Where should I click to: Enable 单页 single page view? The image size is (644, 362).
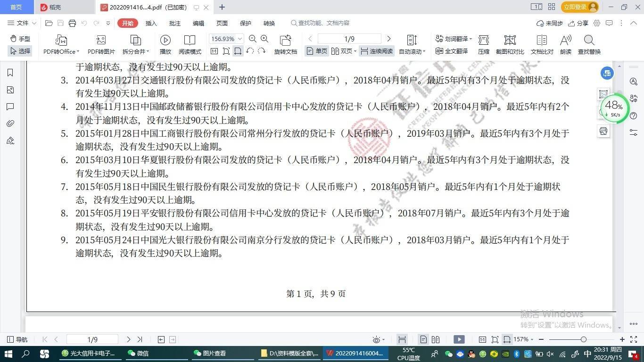pyautogui.click(x=317, y=51)
